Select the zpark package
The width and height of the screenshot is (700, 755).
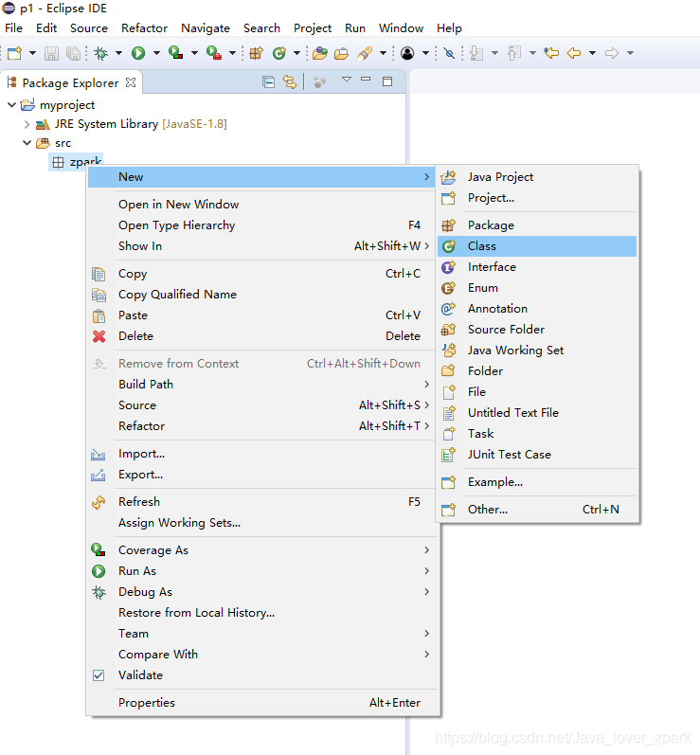pyautogui.click(x=77, y=162)
